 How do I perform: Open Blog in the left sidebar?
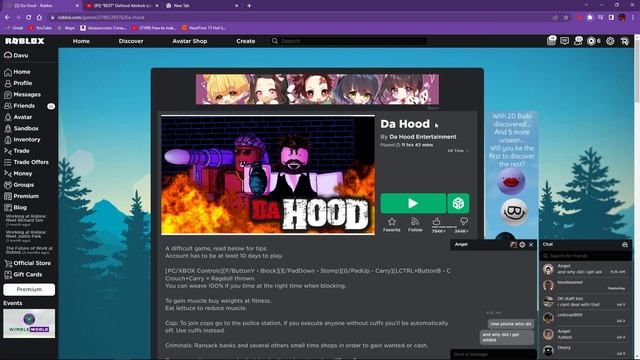point(16,207)
